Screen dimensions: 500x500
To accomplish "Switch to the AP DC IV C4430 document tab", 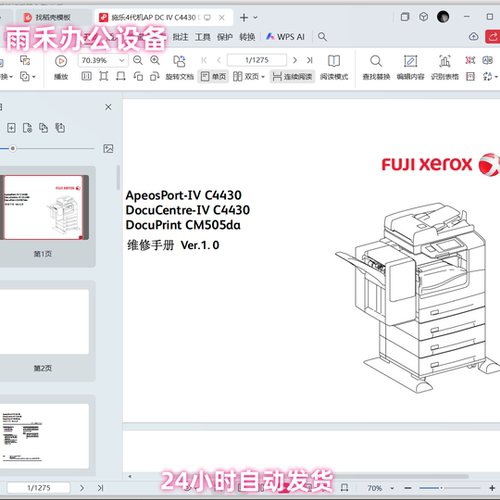I will [x=153, y=17].
